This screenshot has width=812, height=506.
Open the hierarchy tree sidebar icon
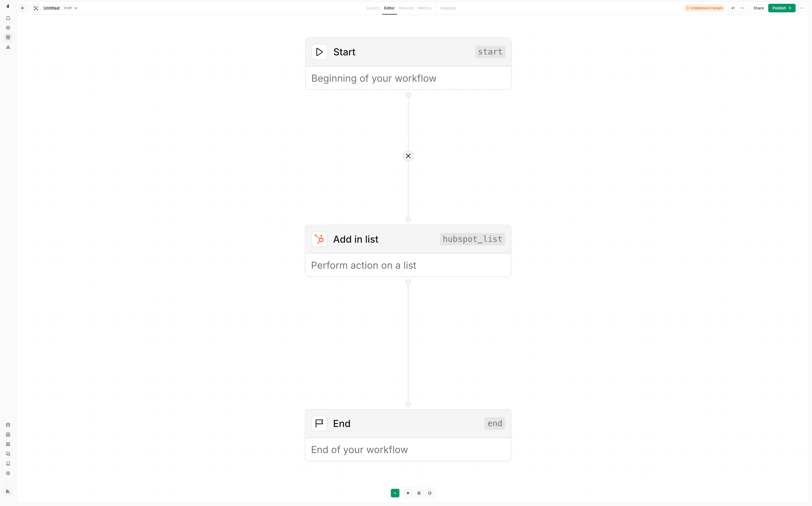(8, 47)
